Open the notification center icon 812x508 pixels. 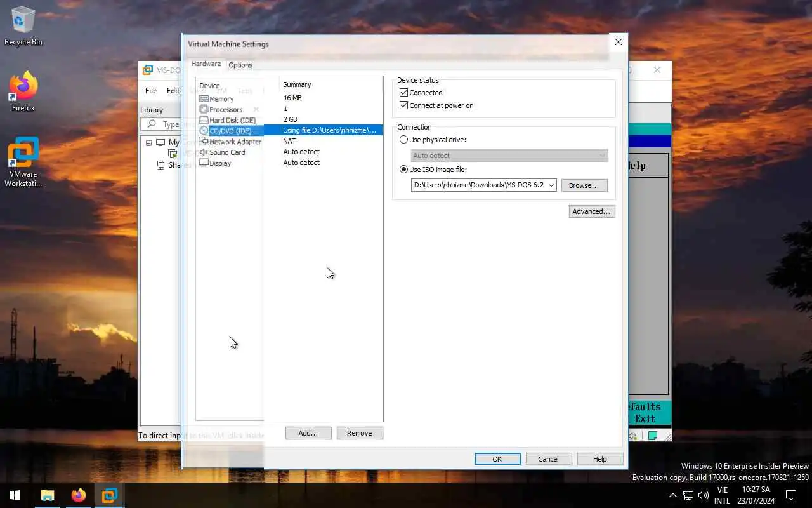[791, 495]
